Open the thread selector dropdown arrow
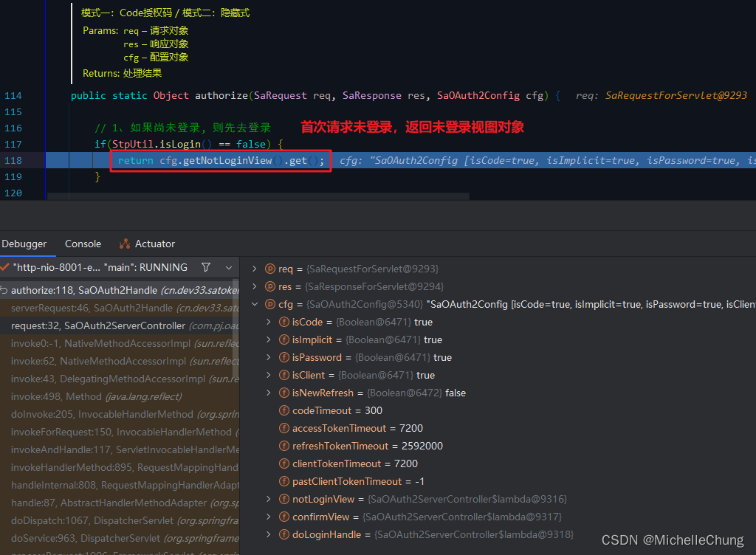 (x=229, y=267)
